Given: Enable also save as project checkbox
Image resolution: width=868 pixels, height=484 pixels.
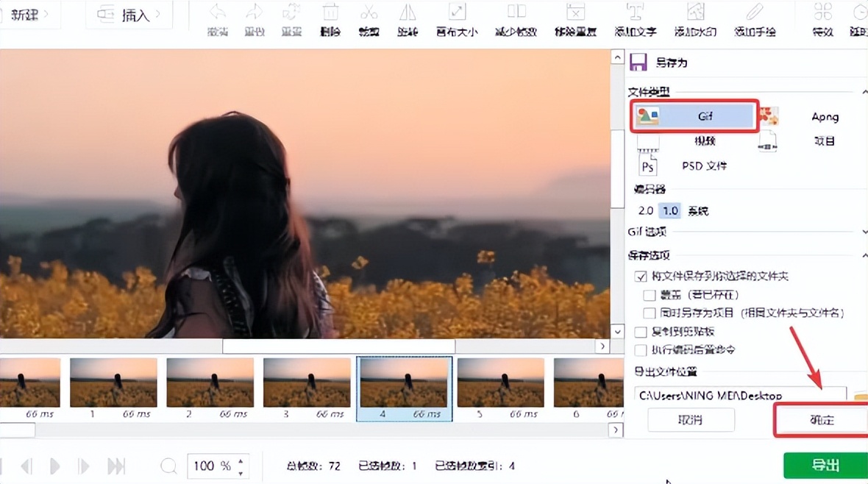Looking at the screenshot, I should [x=650, y=313].
